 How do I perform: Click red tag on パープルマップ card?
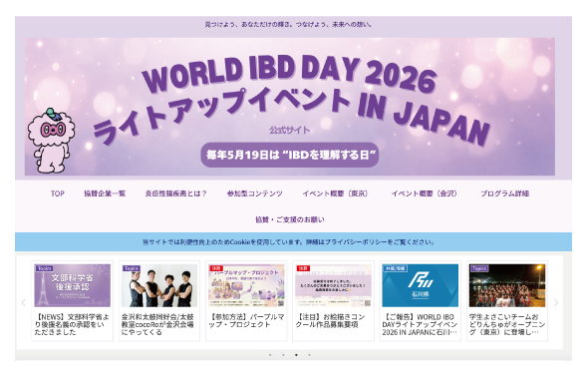pyautogui.click(x=215, y=268)
